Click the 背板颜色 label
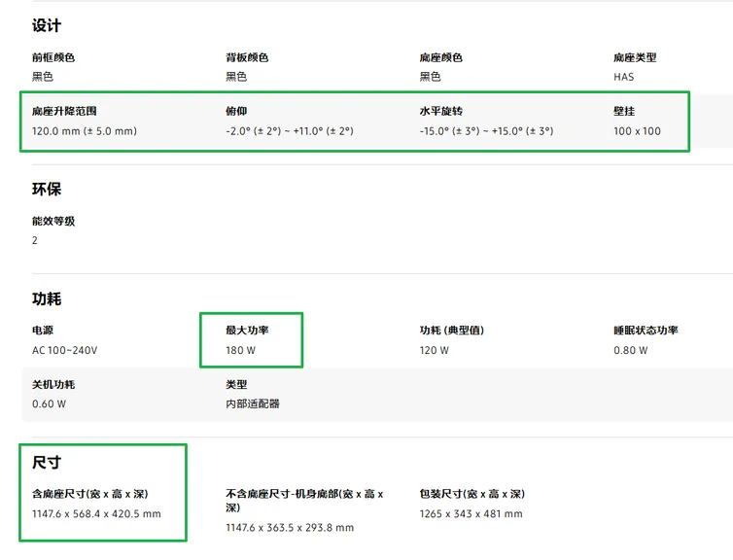The image size is (733, 560). coord(247,57)
